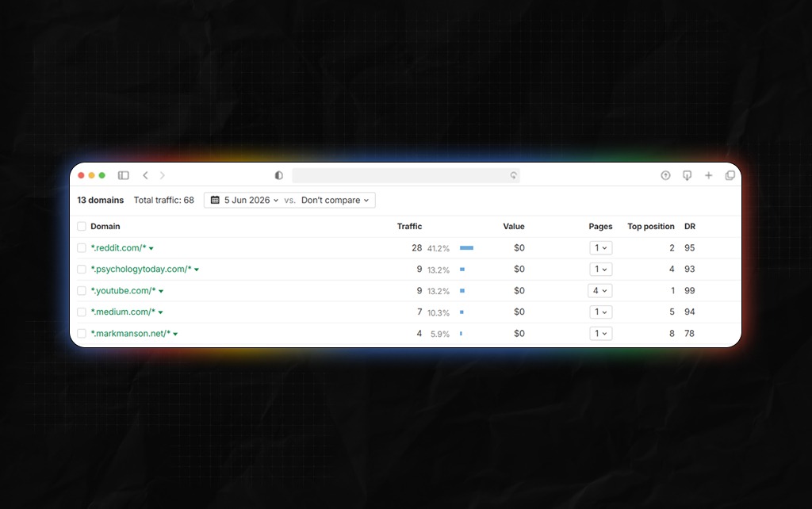Expand pages dropdown for reddit.com row

click(x=601, y=248)
